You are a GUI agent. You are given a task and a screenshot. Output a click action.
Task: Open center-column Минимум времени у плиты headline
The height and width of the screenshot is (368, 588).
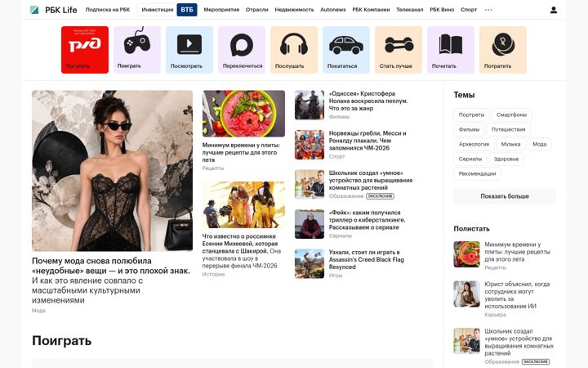(241, 152)
